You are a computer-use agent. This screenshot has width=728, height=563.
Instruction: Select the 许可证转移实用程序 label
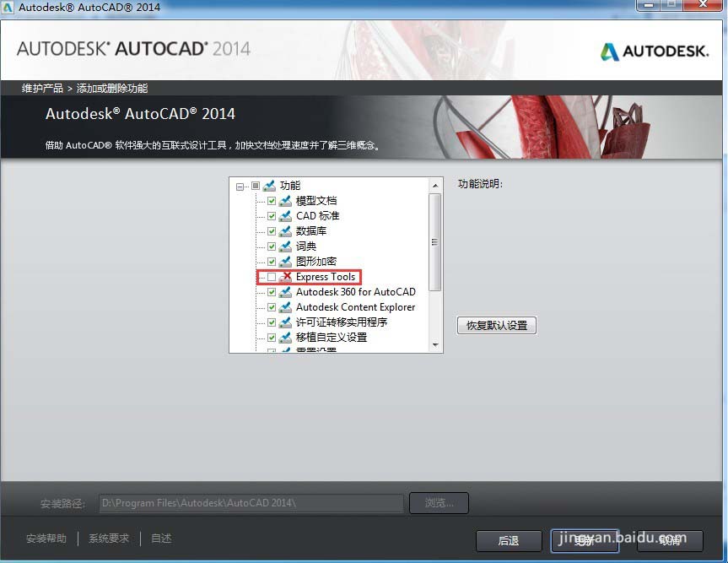click(342, 322)
